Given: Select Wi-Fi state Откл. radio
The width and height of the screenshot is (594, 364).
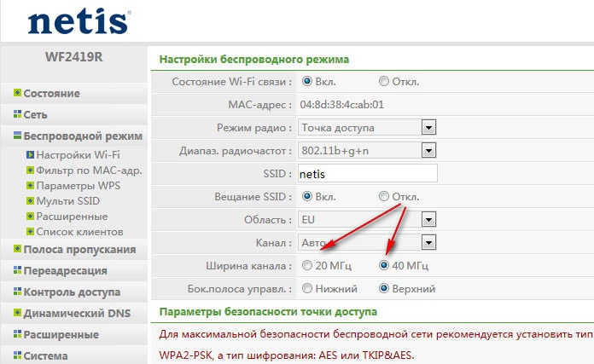Looking at the screenshot, I should point(384,81).
